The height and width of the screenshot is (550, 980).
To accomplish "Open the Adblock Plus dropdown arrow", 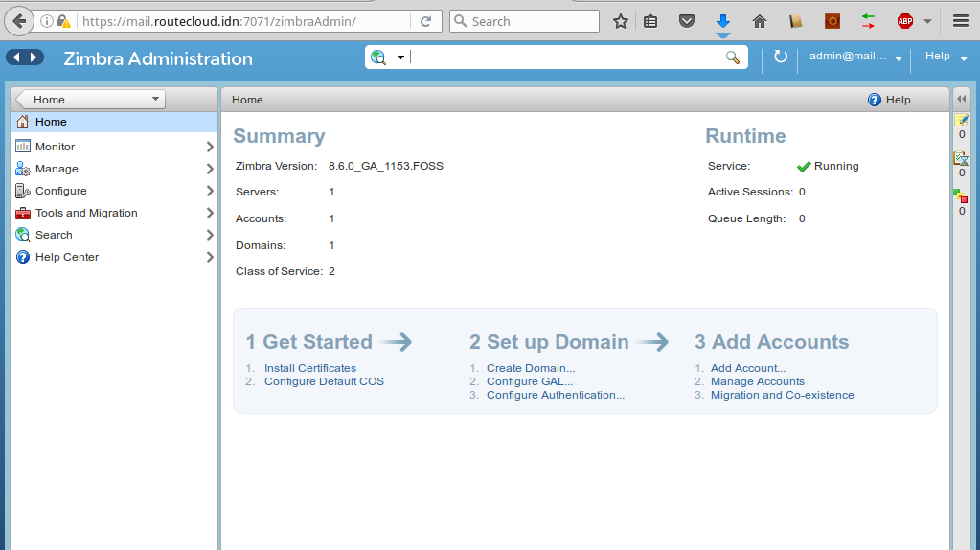I will [927, 21].
